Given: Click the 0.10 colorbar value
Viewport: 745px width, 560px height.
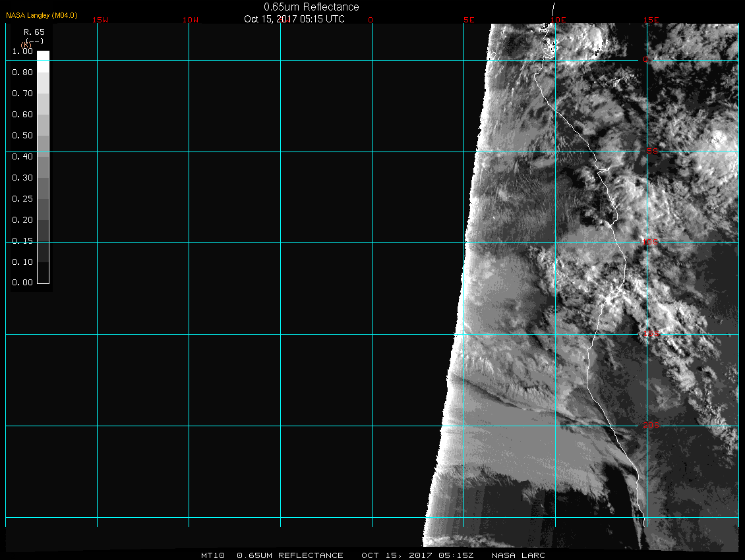Looking at the screenshot, I should pos(22,262).
